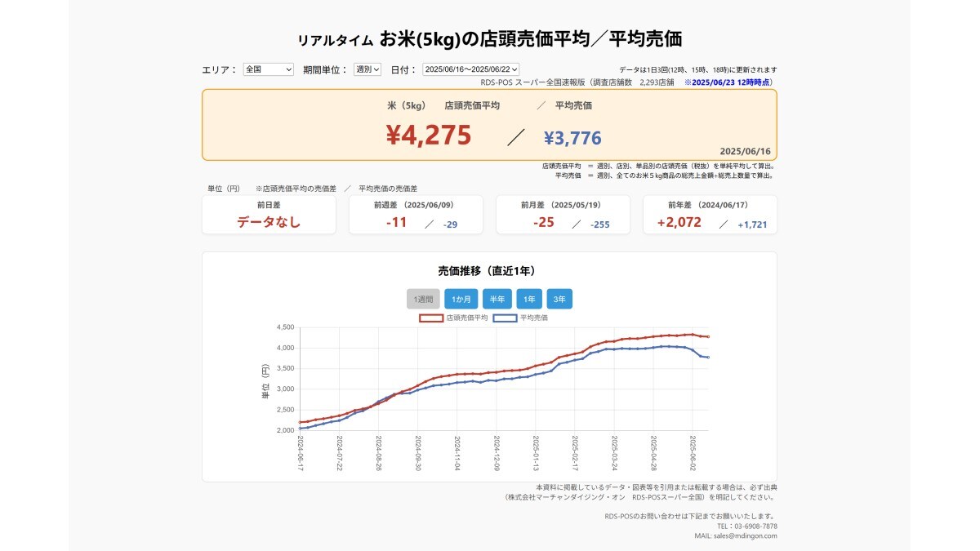Open the 期間単位 period unit dropdown
This screenshot has width=980, height=551.
tap(367, 69)
